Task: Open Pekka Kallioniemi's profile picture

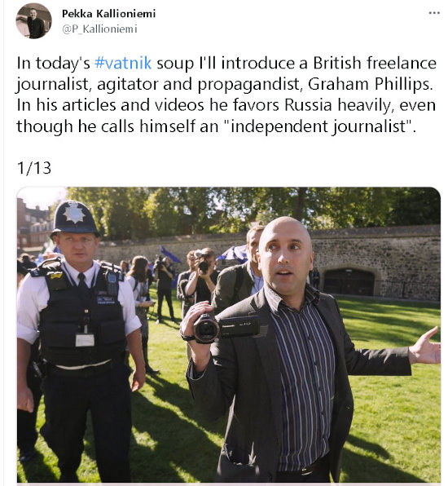Action: (x=33, y=20)
